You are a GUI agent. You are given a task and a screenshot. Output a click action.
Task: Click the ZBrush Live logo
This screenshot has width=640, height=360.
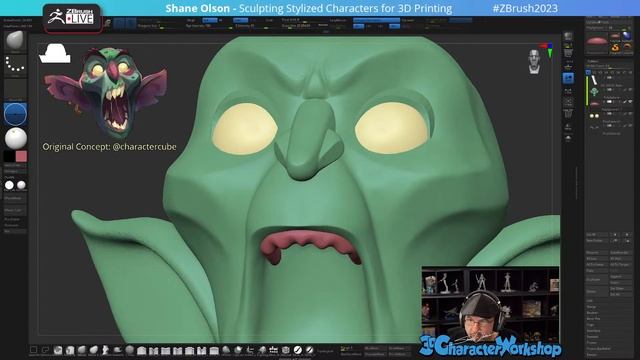[x=72, y=17]
